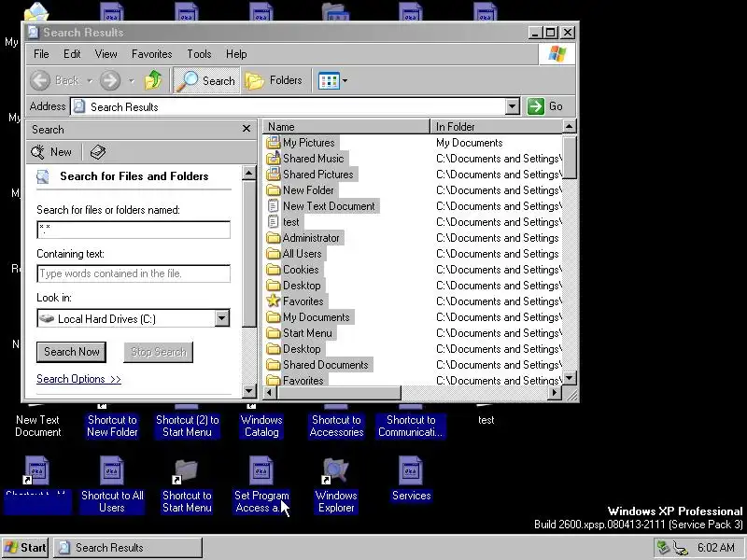
Task: Select the Shortcut to Accessories desktop label
Action: point(336,426)
